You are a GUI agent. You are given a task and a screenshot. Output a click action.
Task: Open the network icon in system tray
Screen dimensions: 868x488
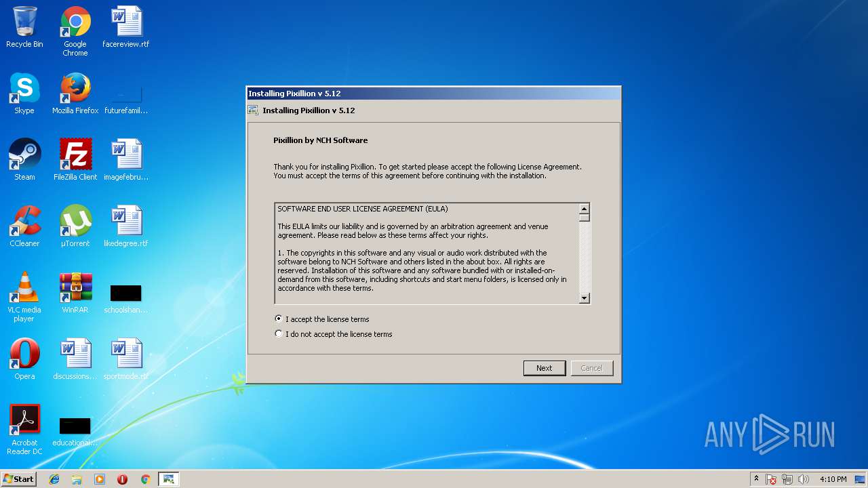point(787,479)
